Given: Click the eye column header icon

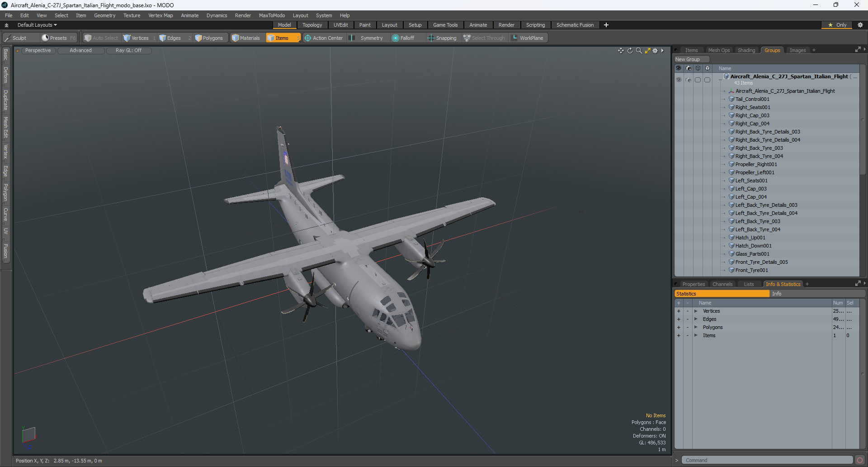Looking at the screenshot, I should coord(679,68).
